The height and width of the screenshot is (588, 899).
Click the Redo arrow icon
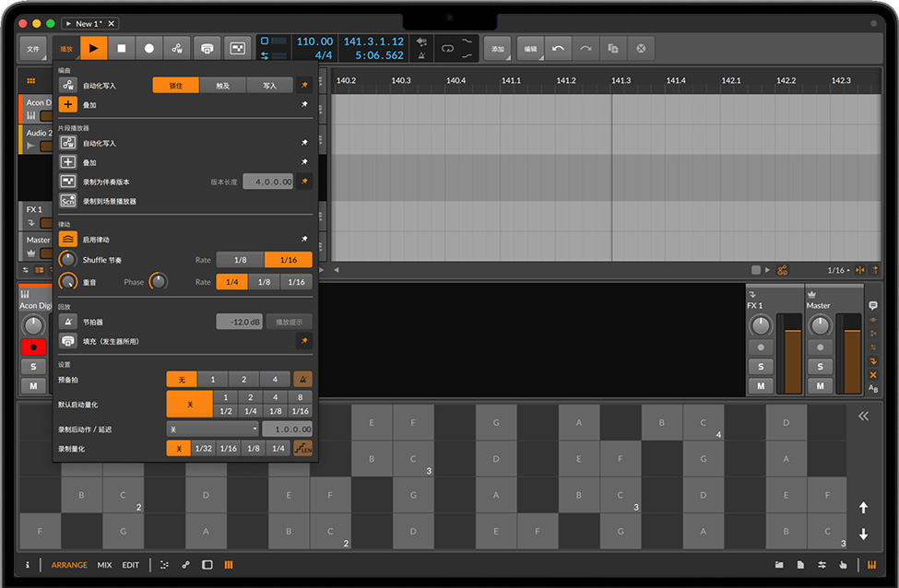[x=586, y=48]
